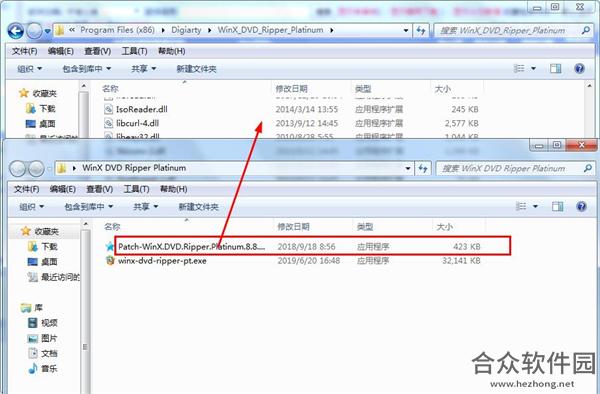The width and height of the screenshot is (600, 394).
Task: Expand 组织 dropdown in rear window
Action: [29, 69]
